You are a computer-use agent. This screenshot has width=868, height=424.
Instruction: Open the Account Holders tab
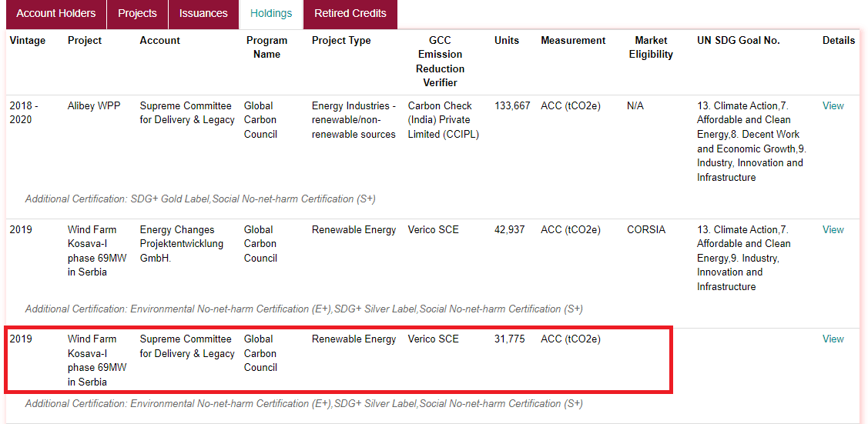click(x=56, y=14)
